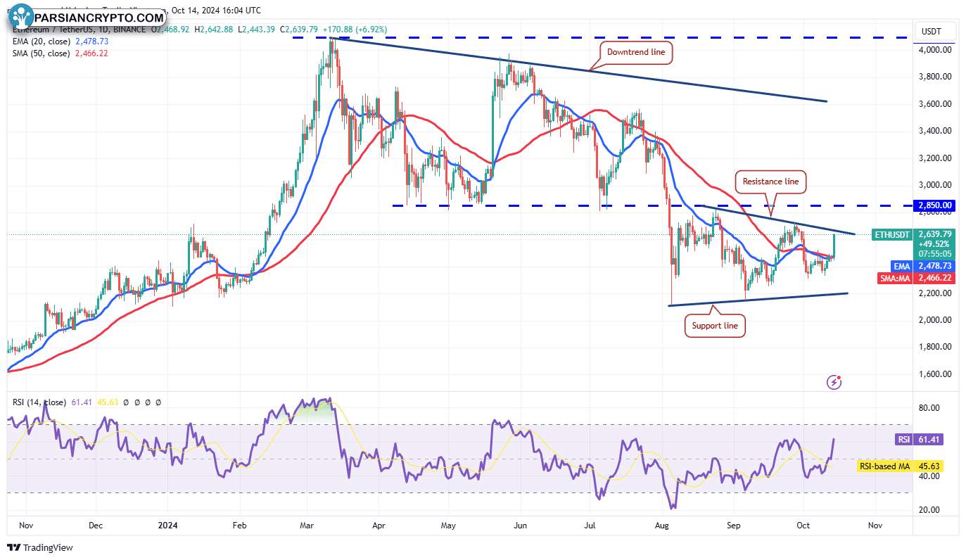Click the O2,468.92 open price value
Screen dimensions: 966x560
tap(171, 30)
